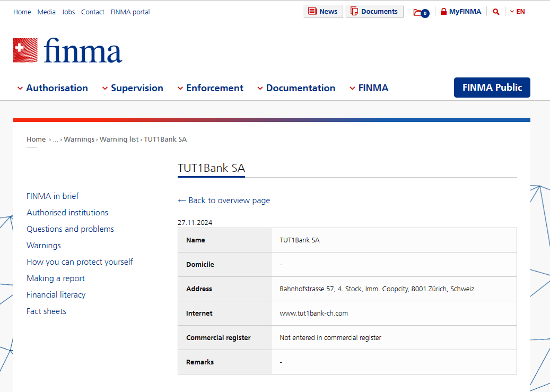Open Making a report sidebar link
Screen dimensions: 550x392
click(x=56, y=278)
